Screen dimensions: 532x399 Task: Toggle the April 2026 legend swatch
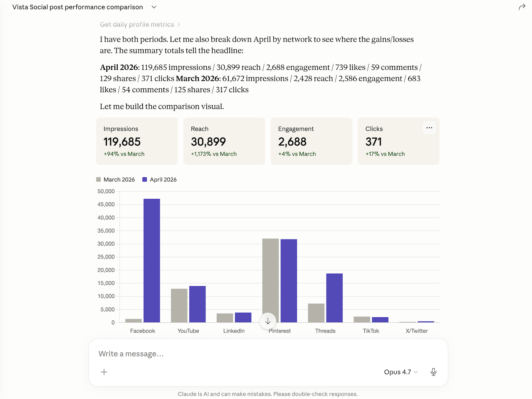[144, 180]
